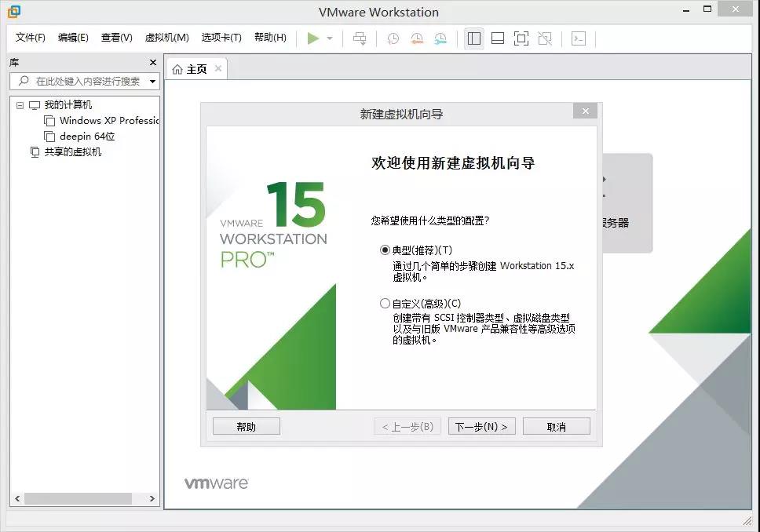The height and width of the screenshot is (532, 760).
Task: Collapse the 我的计算机 tree node
Action: click(x=20, y=105)
